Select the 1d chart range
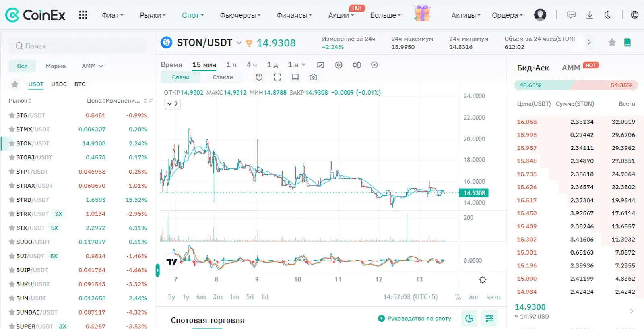Screen dimensions: 644x329 (x=264, y=297)
